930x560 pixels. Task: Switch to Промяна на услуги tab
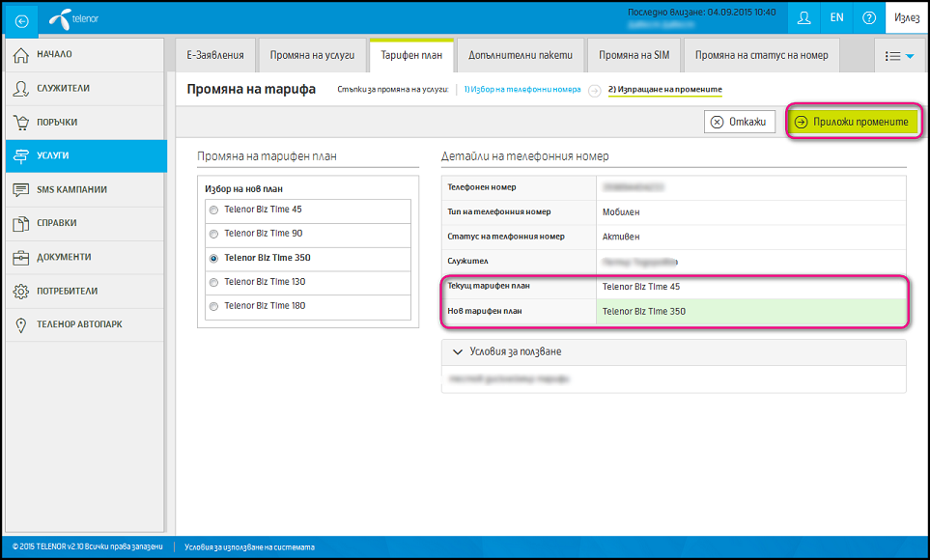(x=312, y=55)
